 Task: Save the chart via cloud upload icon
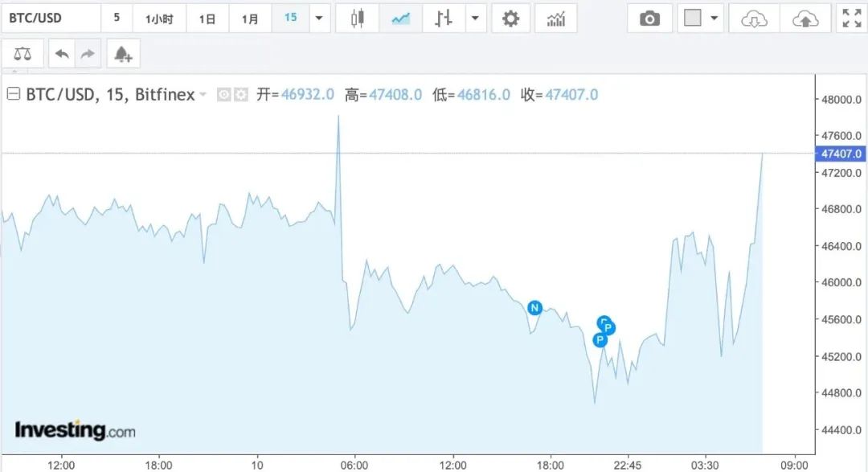coord(806,17)
